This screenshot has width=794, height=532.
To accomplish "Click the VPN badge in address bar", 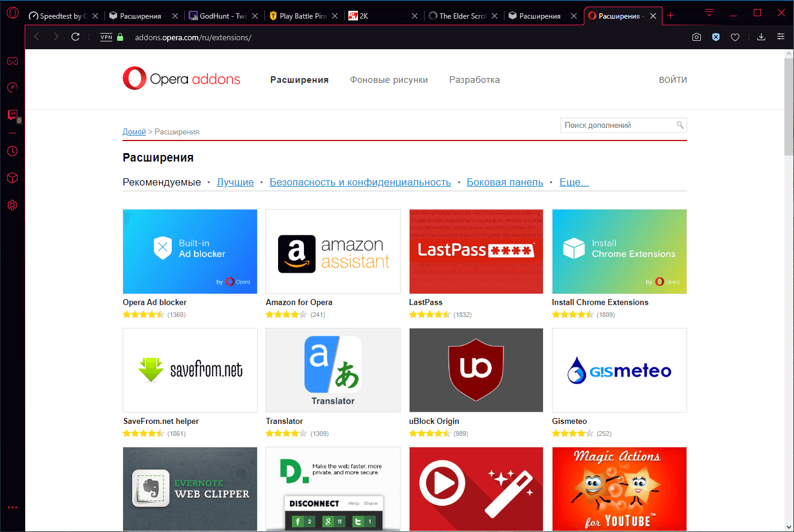I will [106, 37].
